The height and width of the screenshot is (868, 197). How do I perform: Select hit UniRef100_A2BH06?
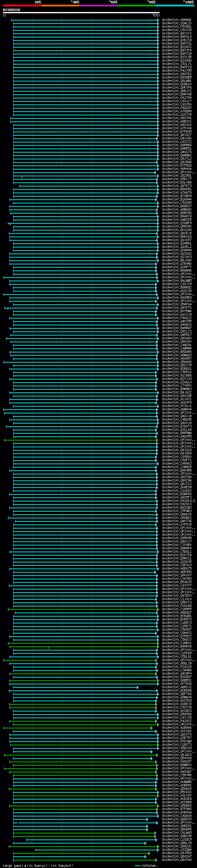pos(176,728)
